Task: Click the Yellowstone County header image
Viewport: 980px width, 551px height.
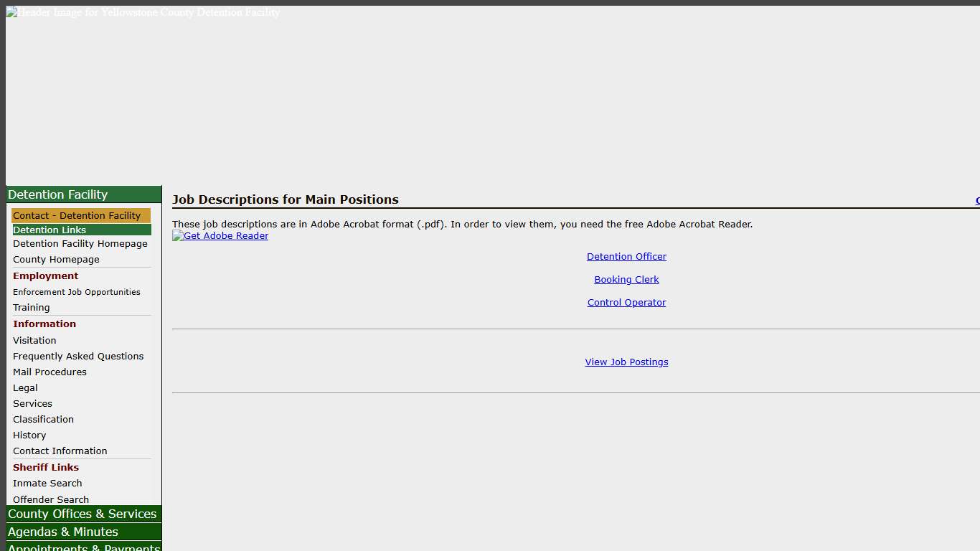Action: (143, 12)
